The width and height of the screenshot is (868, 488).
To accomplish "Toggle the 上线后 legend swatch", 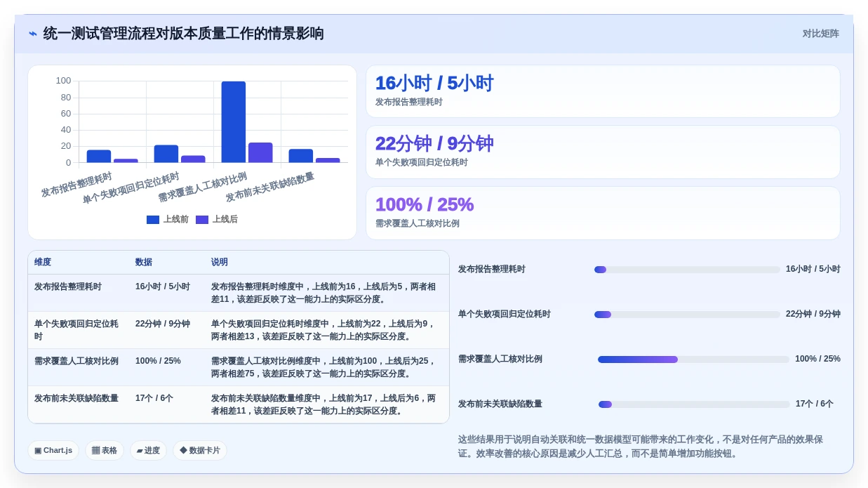I will click(x=202, y=220).
